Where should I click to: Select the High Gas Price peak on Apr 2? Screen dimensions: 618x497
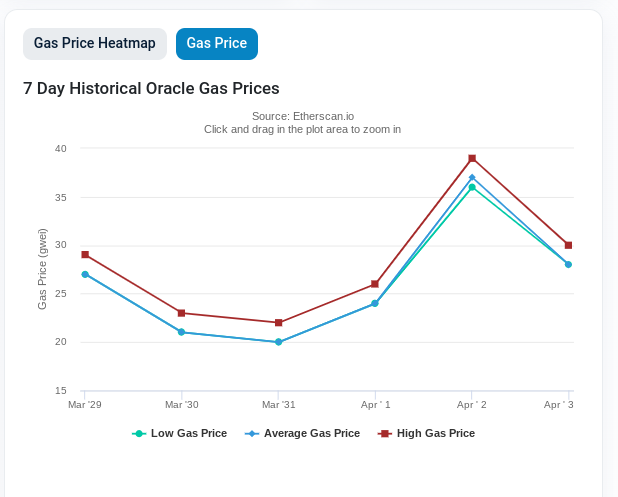pyautogui.click(x=472, y=158)
